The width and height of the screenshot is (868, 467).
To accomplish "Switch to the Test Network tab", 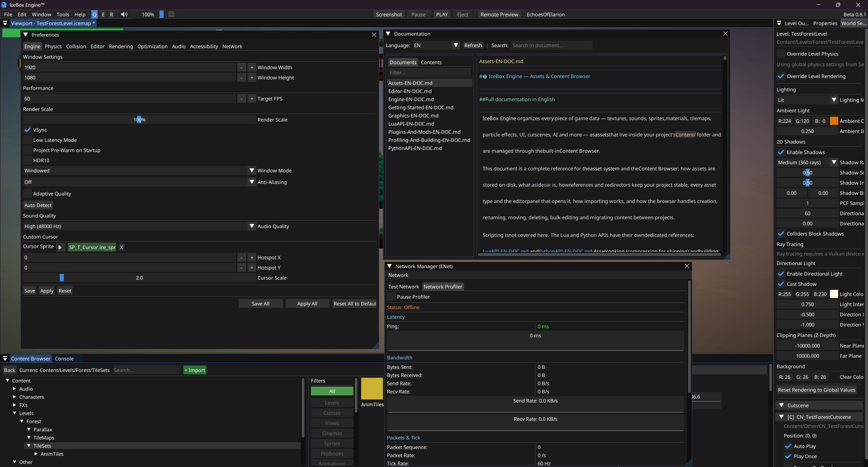I will tap(404, 287).
